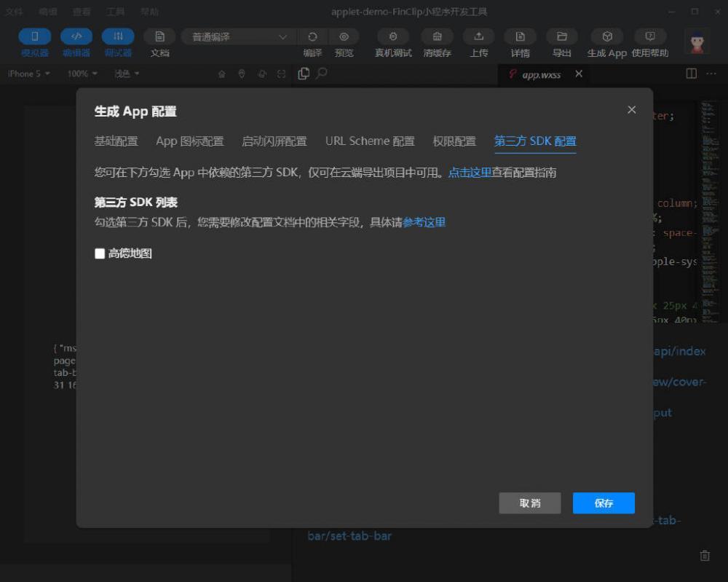Open the 工具 menu
Screen dimensions: 728x582
115,12
